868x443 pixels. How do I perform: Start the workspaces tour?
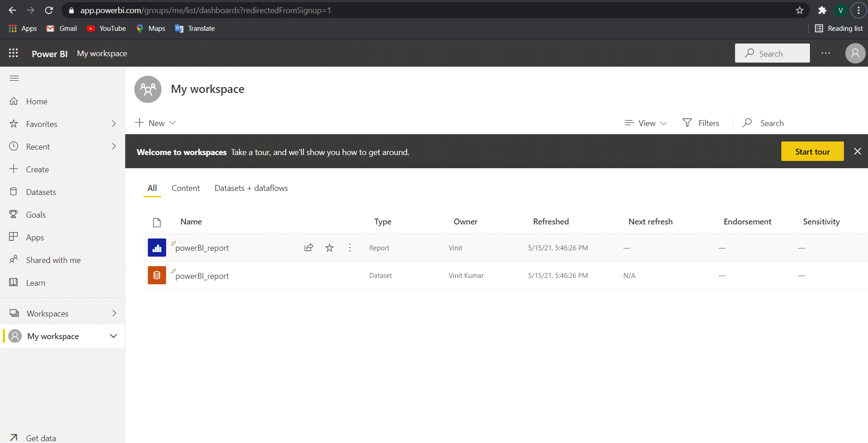click(x=812, y=151)
